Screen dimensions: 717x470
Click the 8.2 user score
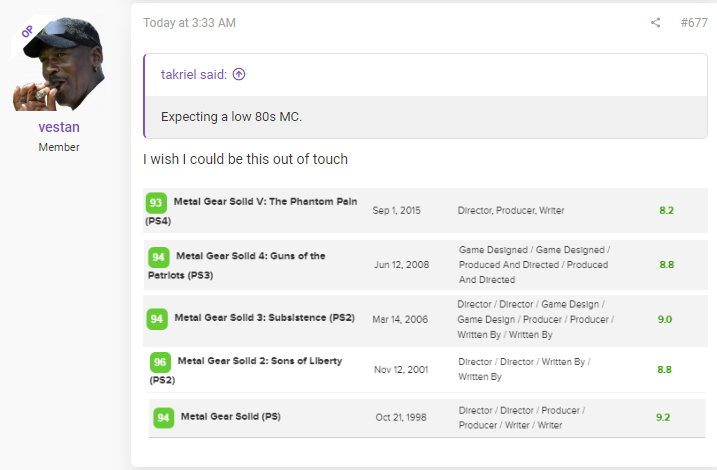tap(666, 210)
